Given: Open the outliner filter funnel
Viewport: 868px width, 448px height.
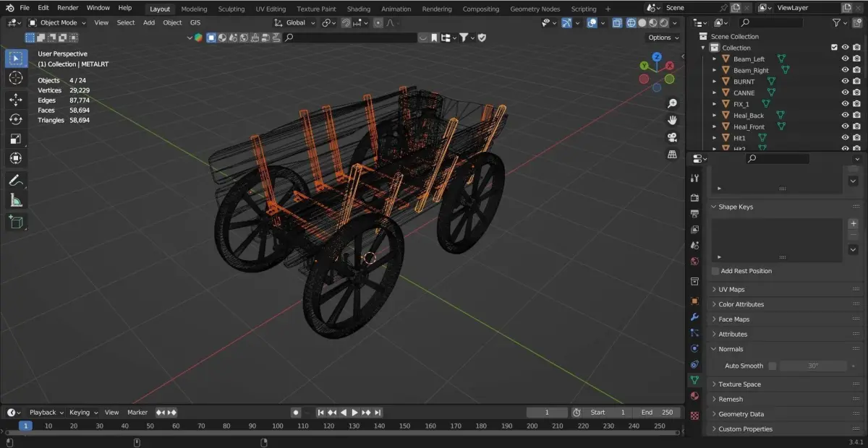Looking at the screenshot, I should pyautogui.click(x=837, y=22).
